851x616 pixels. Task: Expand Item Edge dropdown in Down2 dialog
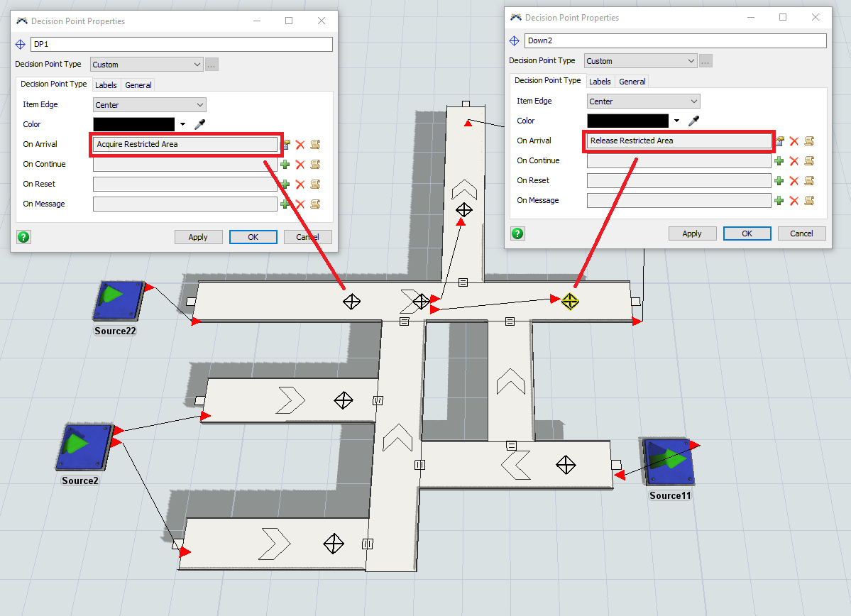coord(643,101)
